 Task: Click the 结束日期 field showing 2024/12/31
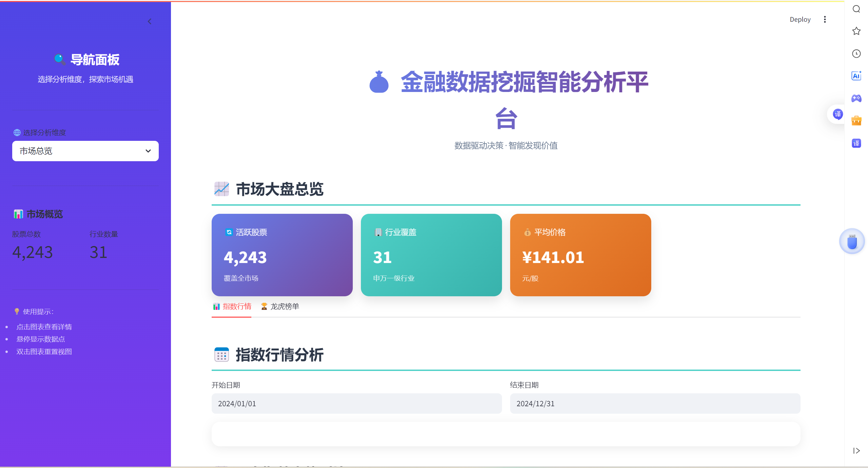tap(655, 404)
